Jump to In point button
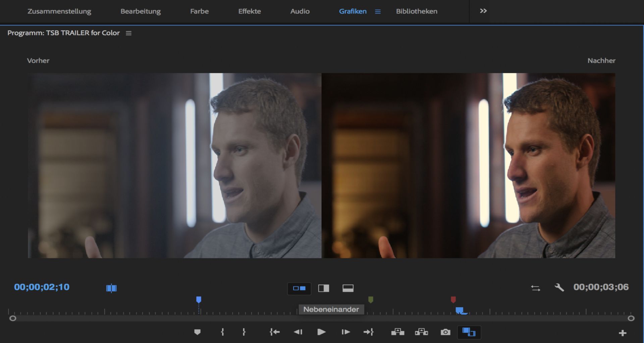Viewport: 644px width, 343px height. point(274,332)
